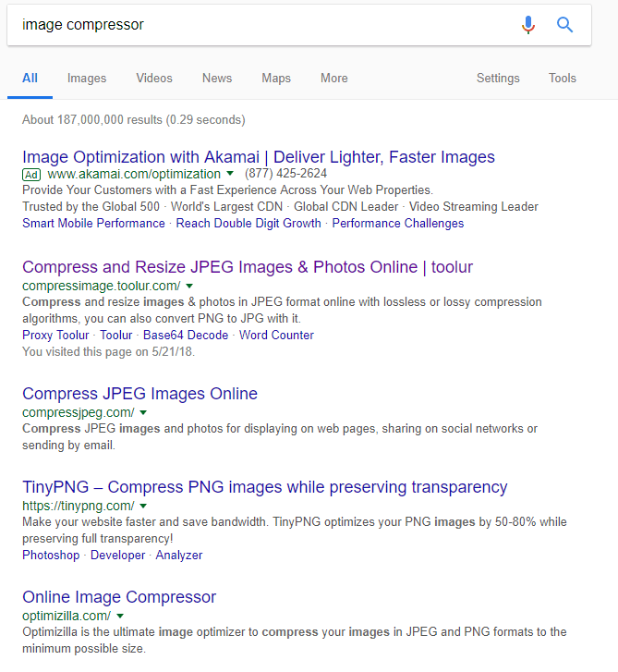Expand the arrow next to compressjpeg.com
The image size is (618, 672).
point(143,412)
